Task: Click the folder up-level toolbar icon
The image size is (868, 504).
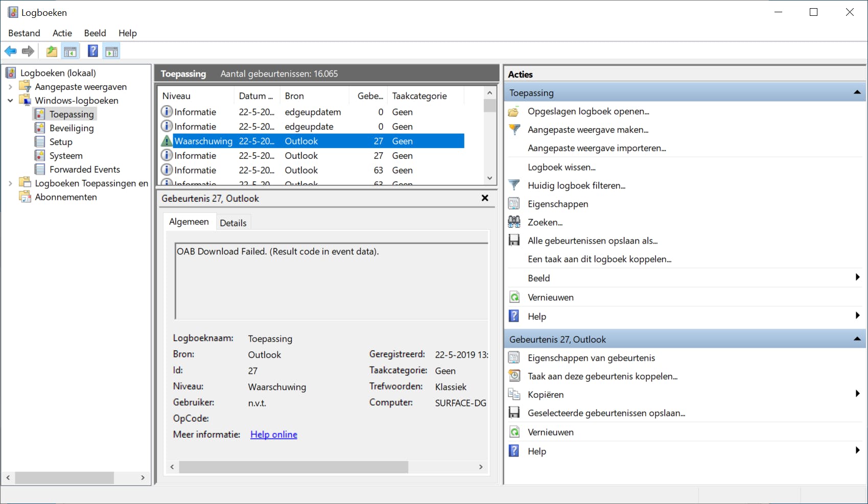Action: 52,51
